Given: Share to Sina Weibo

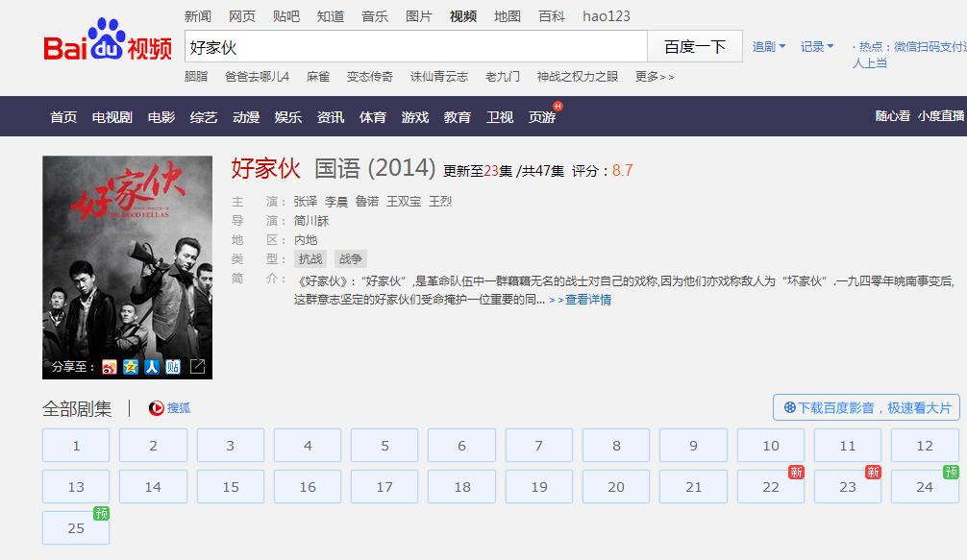Looking at the screenshot, I should (x=109, y=368).
